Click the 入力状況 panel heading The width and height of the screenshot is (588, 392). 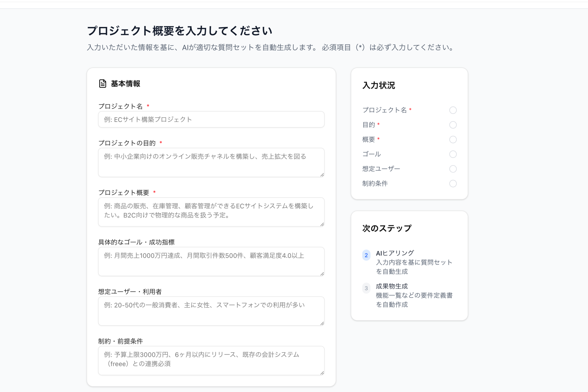click(x=379, y=86)
